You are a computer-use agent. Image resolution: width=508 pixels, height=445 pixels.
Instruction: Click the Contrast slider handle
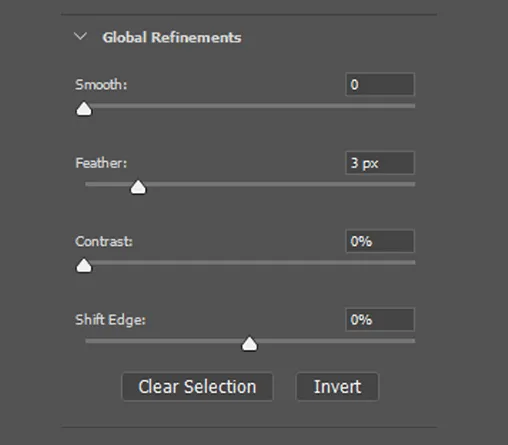point(84,265)
